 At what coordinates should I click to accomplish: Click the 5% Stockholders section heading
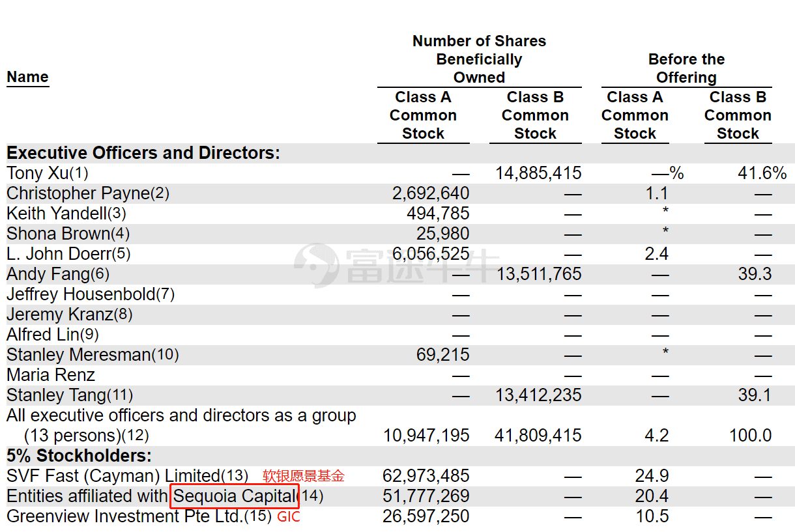(79, 455)
